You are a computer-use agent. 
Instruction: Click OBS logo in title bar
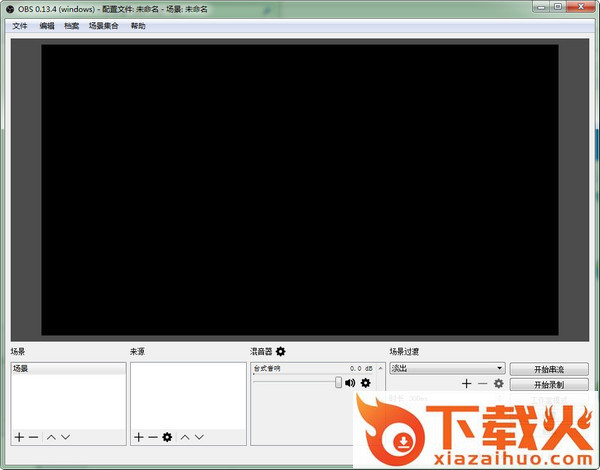pos(10,9)
